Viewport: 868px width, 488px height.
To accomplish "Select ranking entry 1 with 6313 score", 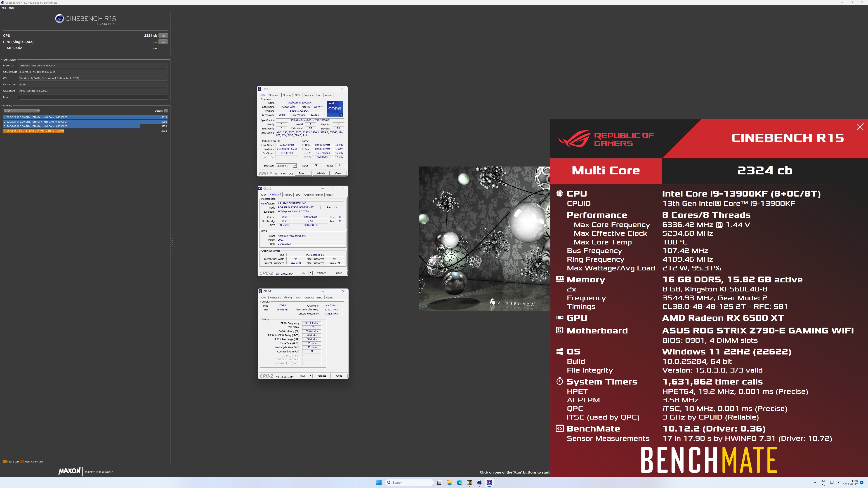I will pos(86,117).
